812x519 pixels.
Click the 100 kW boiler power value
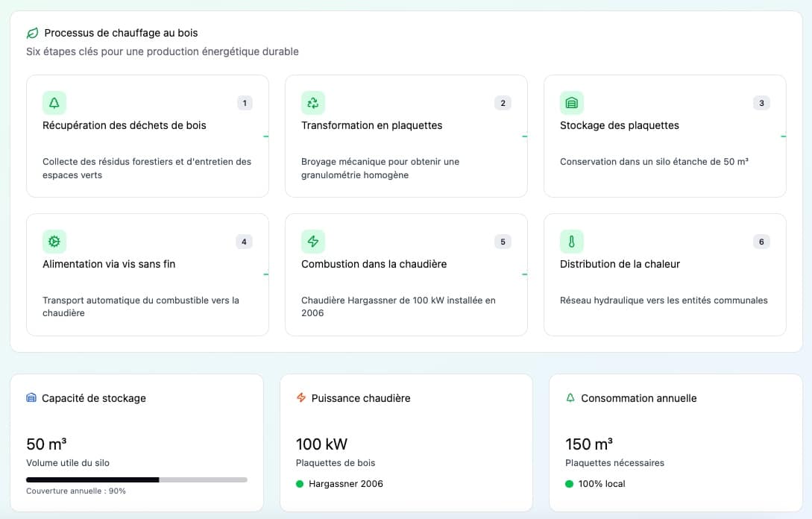321,444
